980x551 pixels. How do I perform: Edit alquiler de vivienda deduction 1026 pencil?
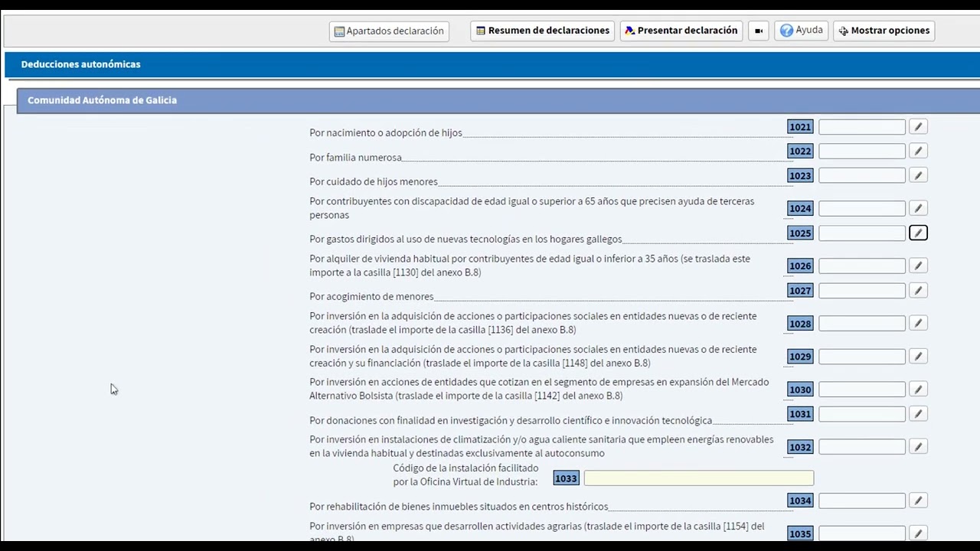click(918, 266)
